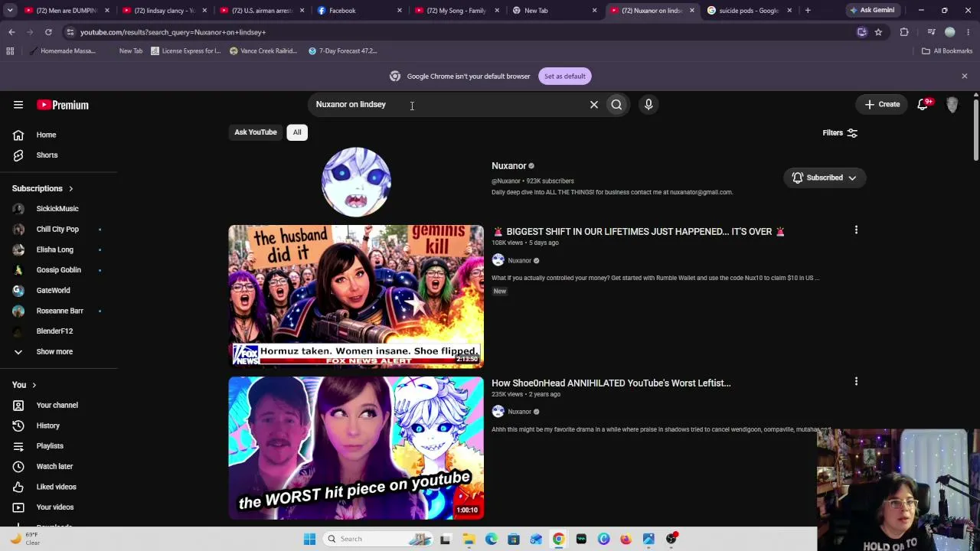Play the 'husband did it' video thumbnail
The image size is (980, 551).
pyautogui.click(x=356, y=296)
